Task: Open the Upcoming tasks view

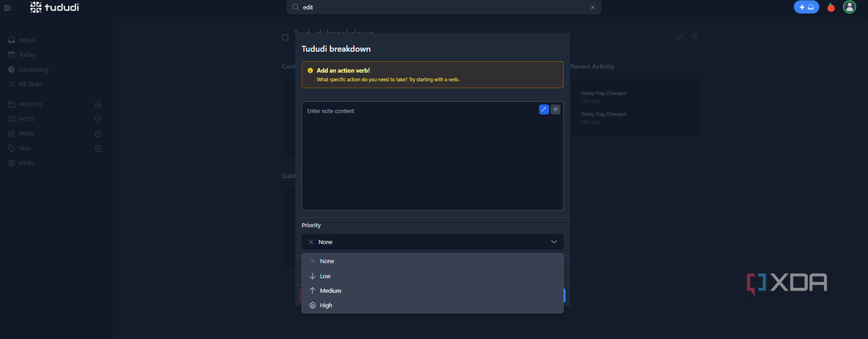Action: click(x=33, y=69)
